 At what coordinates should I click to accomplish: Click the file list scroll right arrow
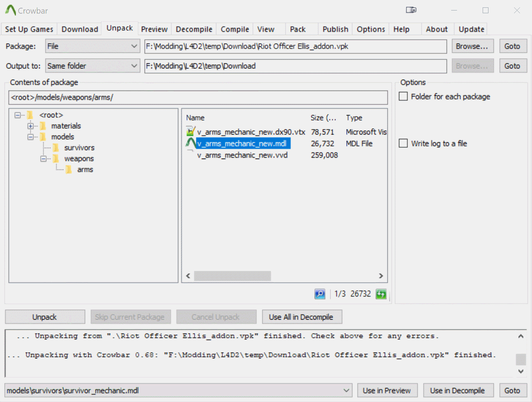pos(381,276)
